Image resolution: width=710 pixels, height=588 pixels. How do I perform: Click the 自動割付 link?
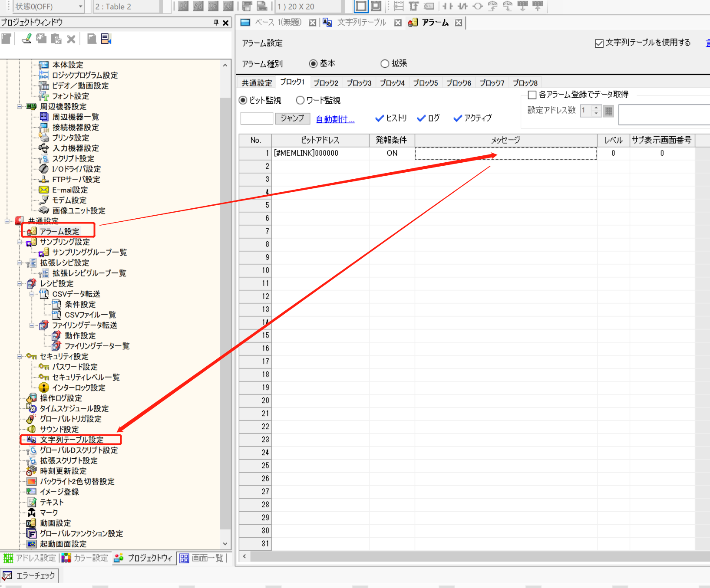(335, 119)
